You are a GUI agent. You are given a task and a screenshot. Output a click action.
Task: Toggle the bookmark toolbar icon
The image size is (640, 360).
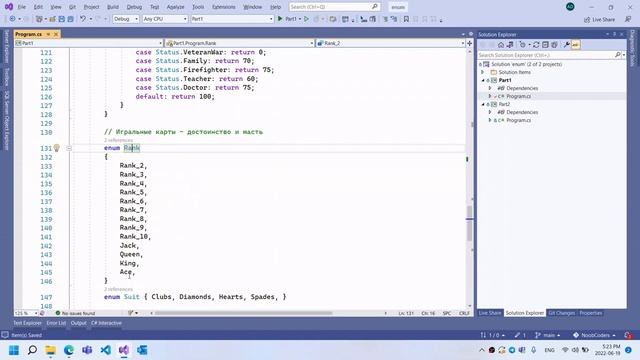tap(406, 19)
